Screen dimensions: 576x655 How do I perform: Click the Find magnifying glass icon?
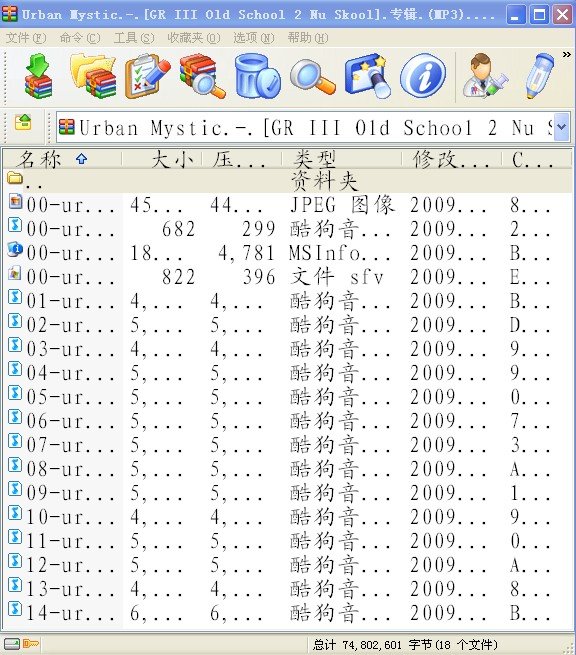[x=312, y=76]
